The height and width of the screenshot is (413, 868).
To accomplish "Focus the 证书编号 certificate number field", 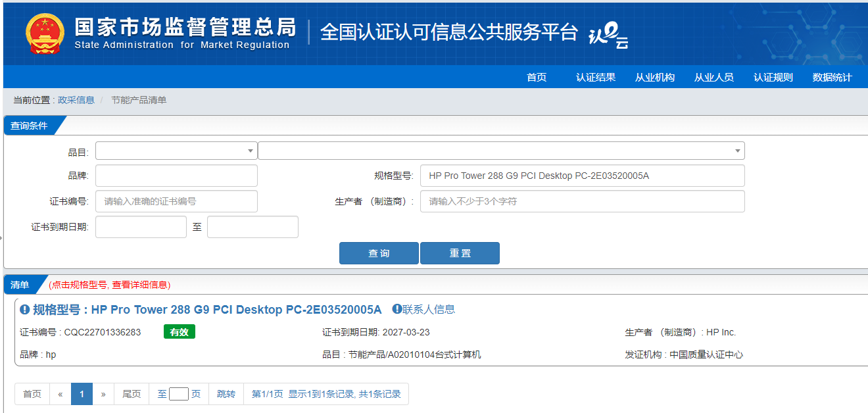I will [x=176, y=201].
